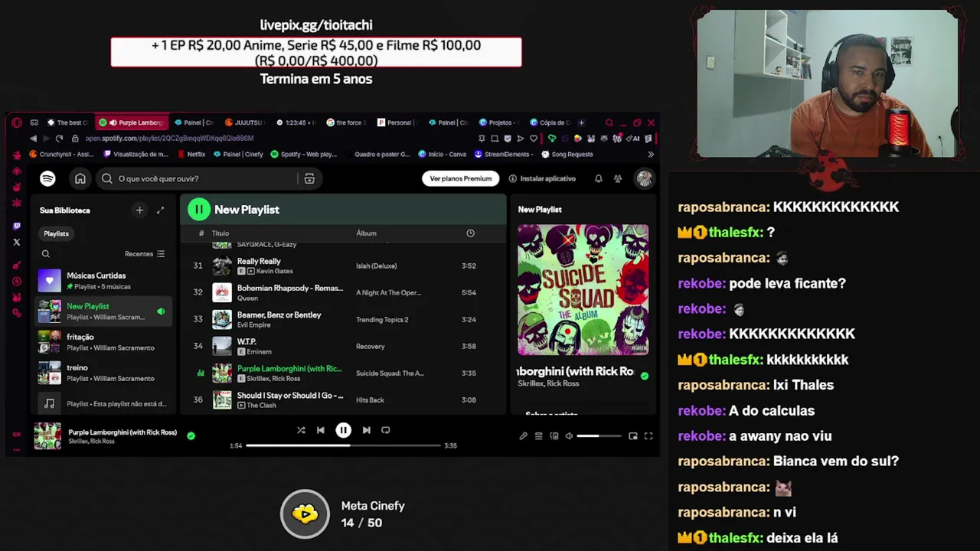The width and height of the screenshot is (980, 551).
Task: Open Netflix bookmark
Action: tap(191, 154)
